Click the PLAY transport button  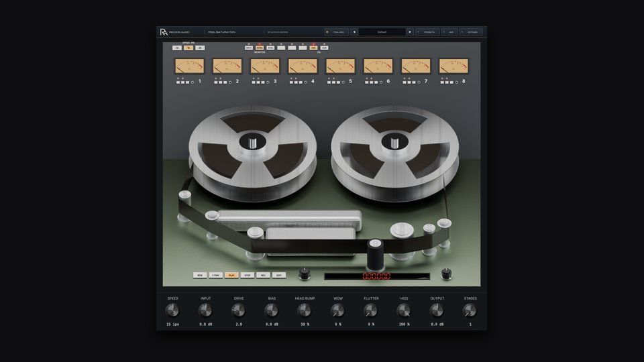(x=231, y=276)
